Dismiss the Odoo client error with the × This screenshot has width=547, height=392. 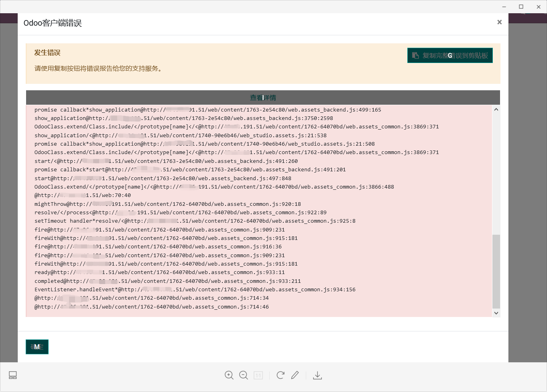click(x=499, y=22)
